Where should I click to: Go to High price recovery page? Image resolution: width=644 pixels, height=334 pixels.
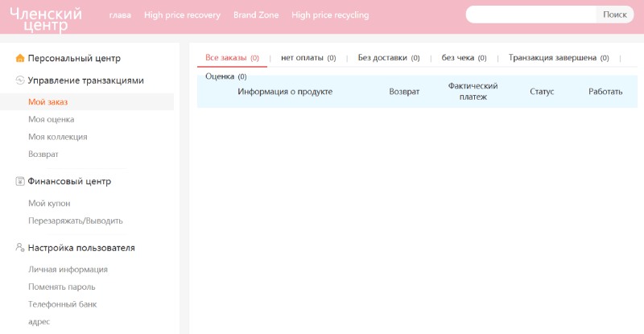click(182, 15)
